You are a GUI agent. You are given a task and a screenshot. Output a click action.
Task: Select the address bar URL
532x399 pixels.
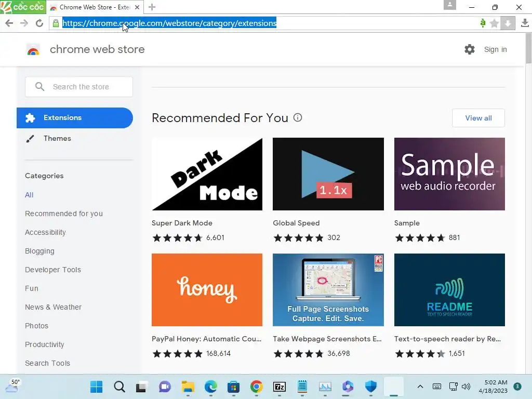(x=169, y=23)
